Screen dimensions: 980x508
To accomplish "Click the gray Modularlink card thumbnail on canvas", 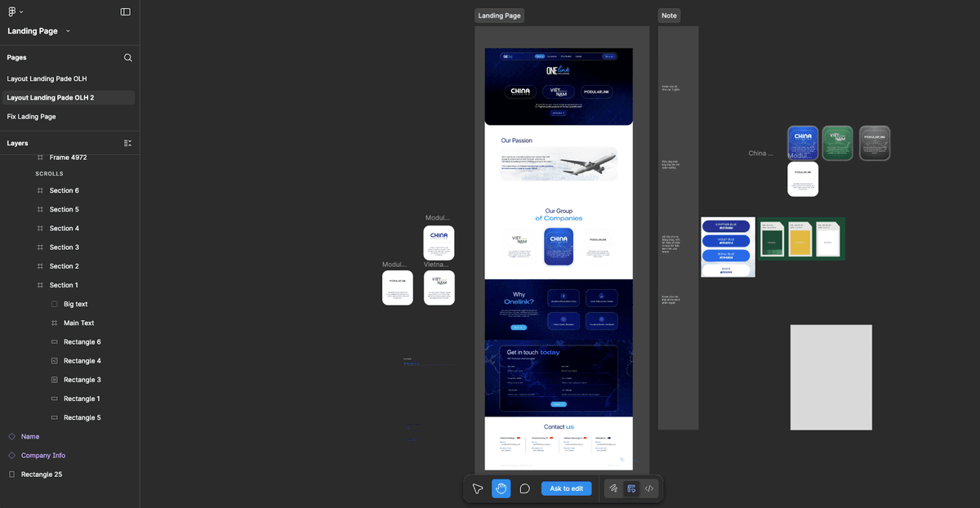I will click(x=875, y=143).
